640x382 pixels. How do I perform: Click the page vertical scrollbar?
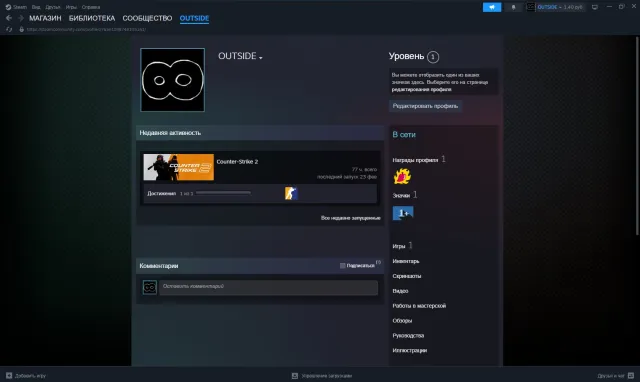tap(637, 135)
